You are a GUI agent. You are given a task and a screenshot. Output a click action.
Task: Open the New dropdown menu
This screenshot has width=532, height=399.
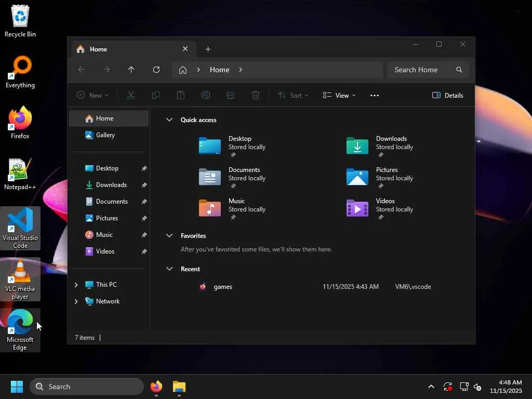(x=92, y=96)
